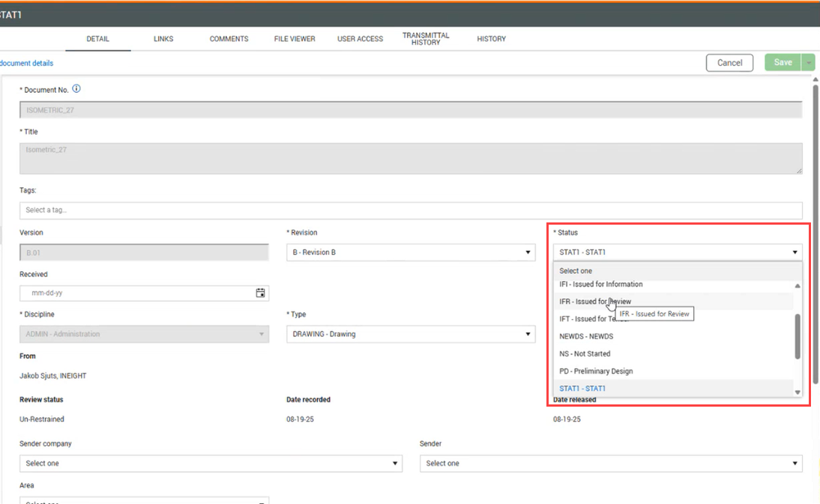Click the Document No. info icon
This screenshot has height=504, width=820.
click(x=76, y=89)
